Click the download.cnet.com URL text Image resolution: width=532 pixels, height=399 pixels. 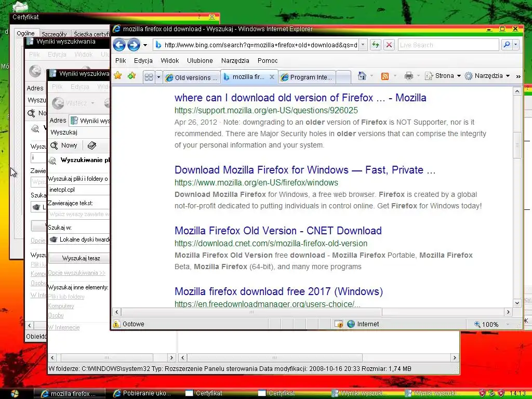[x=271, y=243]
